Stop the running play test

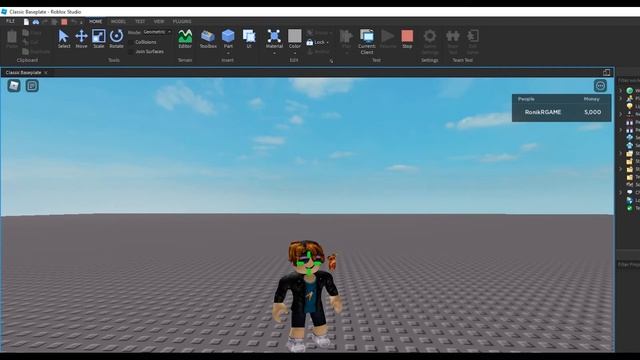point(407,38)
